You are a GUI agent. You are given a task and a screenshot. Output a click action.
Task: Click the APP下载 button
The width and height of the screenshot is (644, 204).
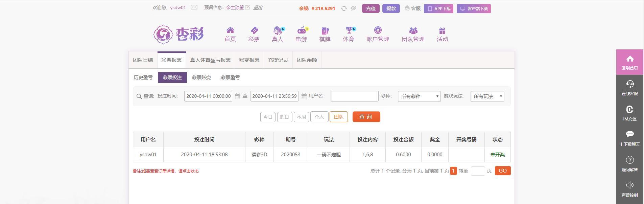click(x=438, y=9)
